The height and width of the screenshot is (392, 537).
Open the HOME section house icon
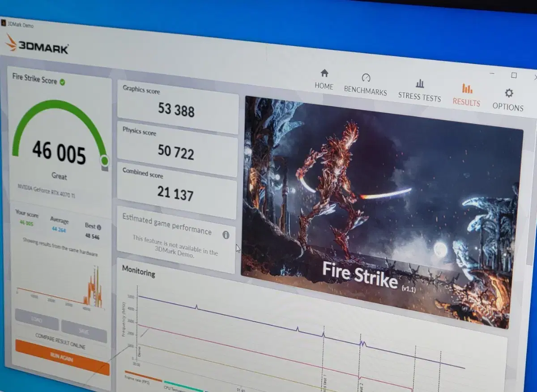324,73
